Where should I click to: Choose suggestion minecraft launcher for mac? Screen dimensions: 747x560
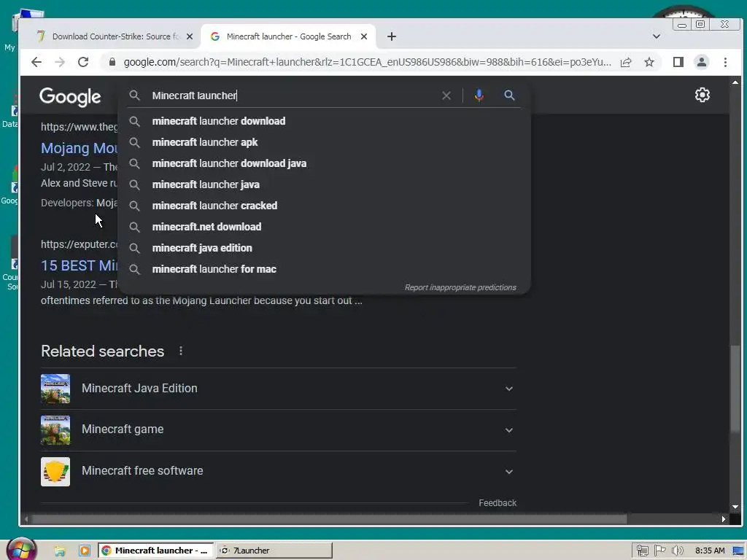point(324,269)
